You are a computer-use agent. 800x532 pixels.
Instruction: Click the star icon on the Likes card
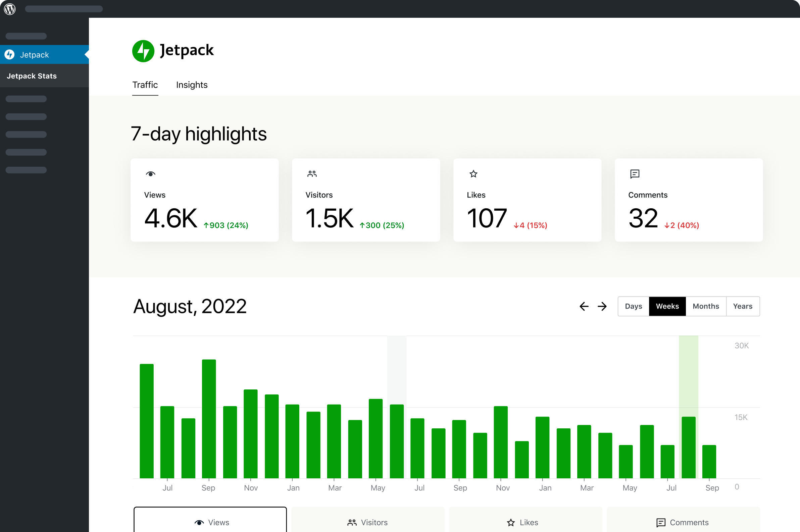[473, 174]
